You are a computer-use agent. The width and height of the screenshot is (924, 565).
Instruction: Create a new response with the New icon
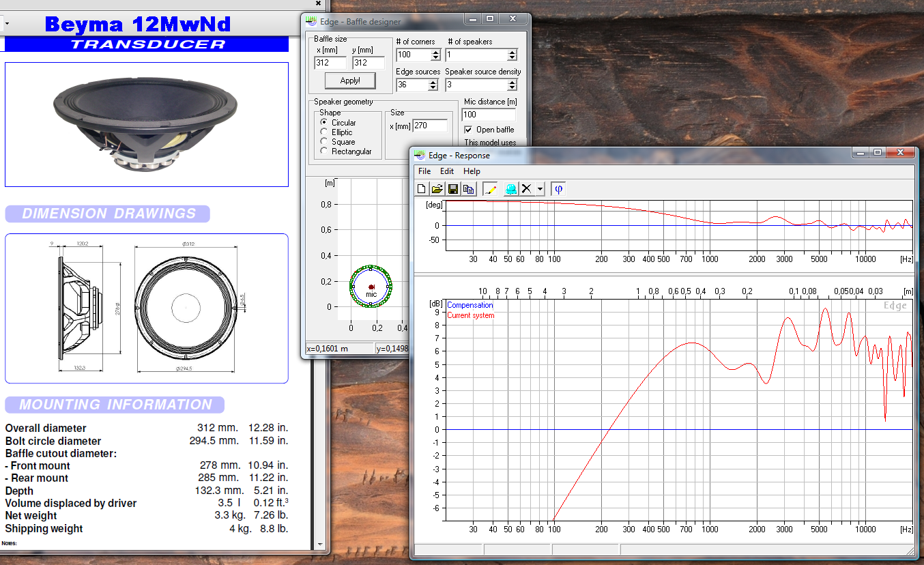click(x=422, y=189)
